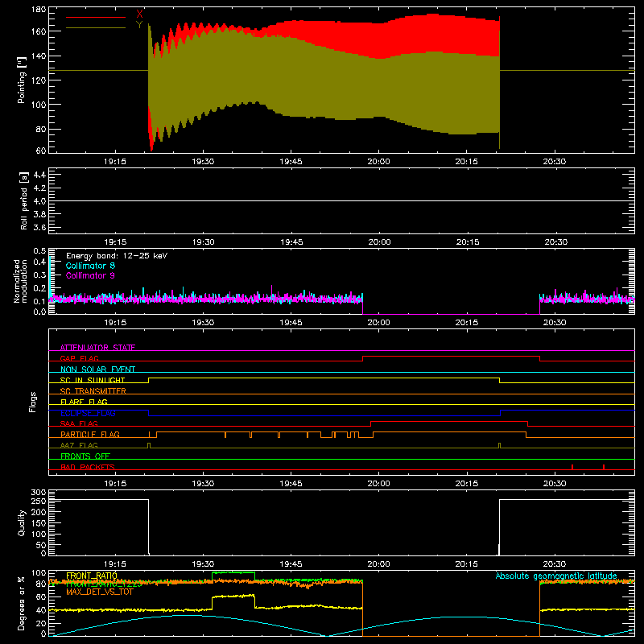
Task: Click the BAD_PACKETS flag label
Action: 88,467
